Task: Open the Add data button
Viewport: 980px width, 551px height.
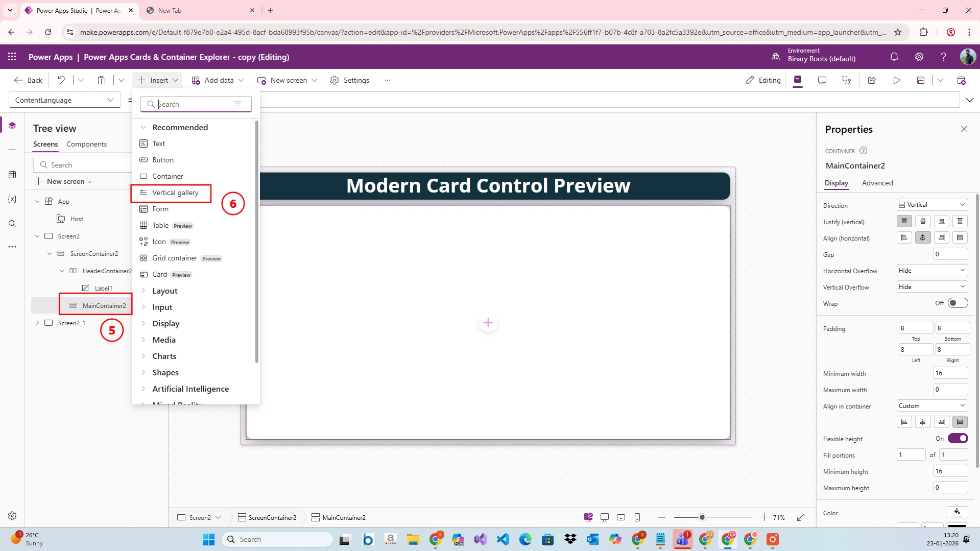Action: click(x=218, y=80)
